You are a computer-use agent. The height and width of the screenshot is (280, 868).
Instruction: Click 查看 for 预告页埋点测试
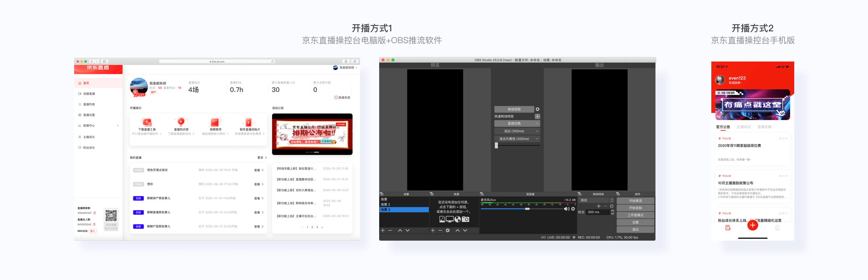click(x=259, y=170)
